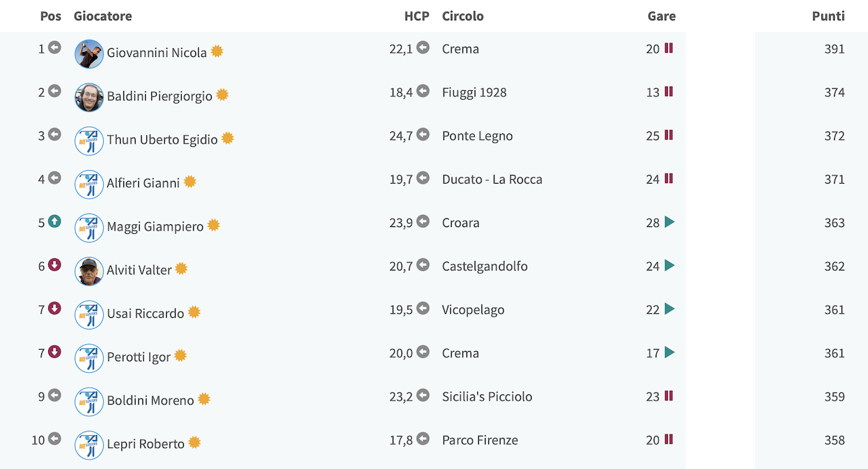868x469 pixels.
Task: Click the Circolo column header
Action: (x=462, y=16)
